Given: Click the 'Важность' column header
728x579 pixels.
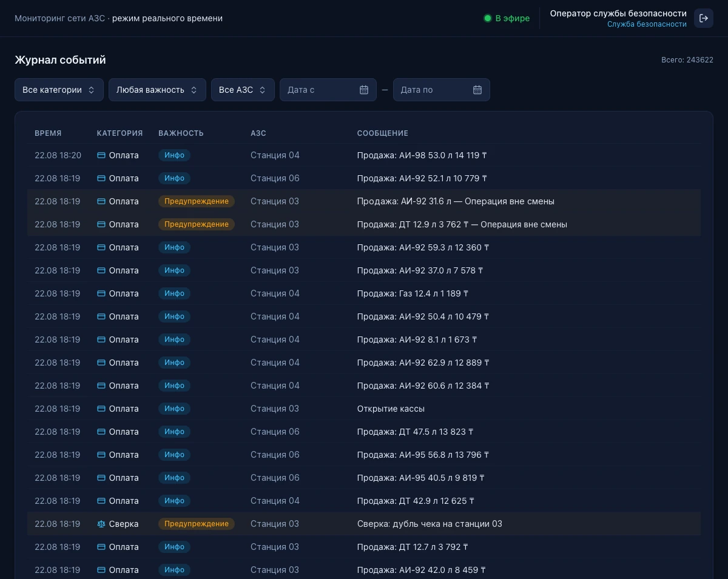Looking at the screenshot, I should pyautogui.click(x=181, y=133).
